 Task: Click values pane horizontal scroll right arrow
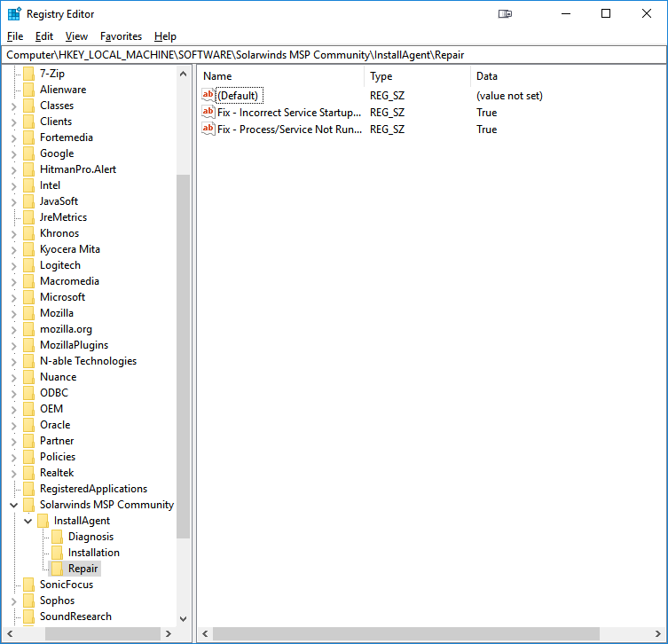tap(657, 633)
